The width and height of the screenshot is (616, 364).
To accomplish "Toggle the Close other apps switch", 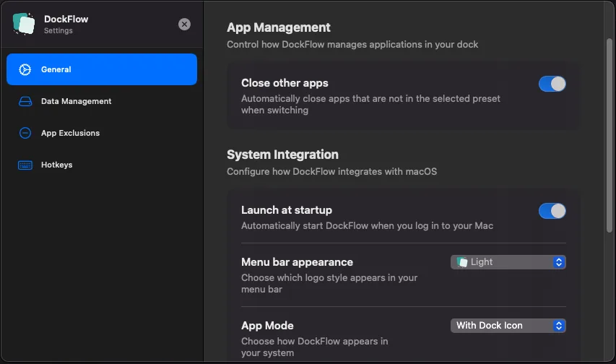I will click(x=552, y=84).
